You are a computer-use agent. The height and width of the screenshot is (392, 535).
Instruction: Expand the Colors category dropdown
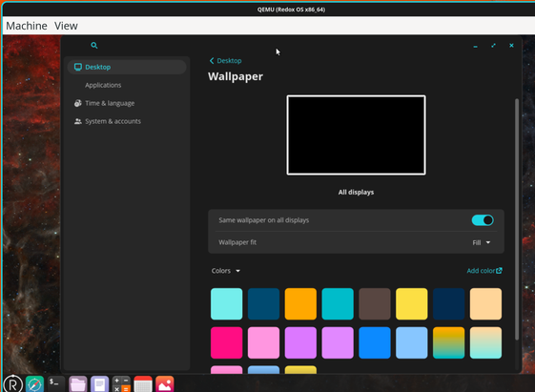[x=225, y=271]
